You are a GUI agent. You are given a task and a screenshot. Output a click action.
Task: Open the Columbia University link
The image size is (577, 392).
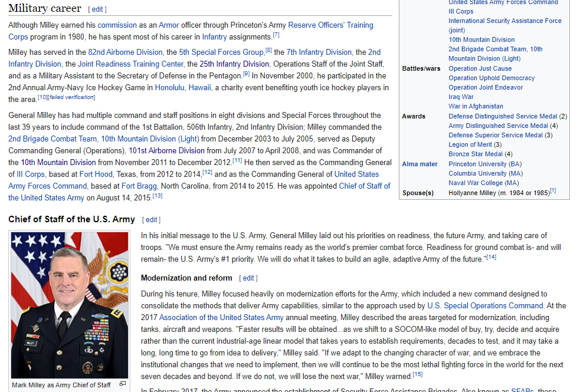(x=477, y=173)
